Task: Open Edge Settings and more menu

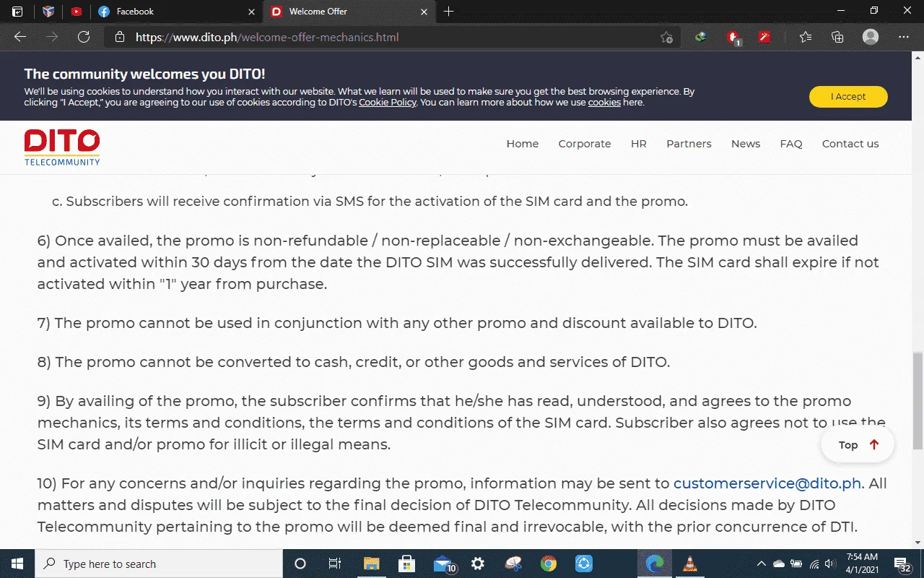Action: tap(904, 38)
